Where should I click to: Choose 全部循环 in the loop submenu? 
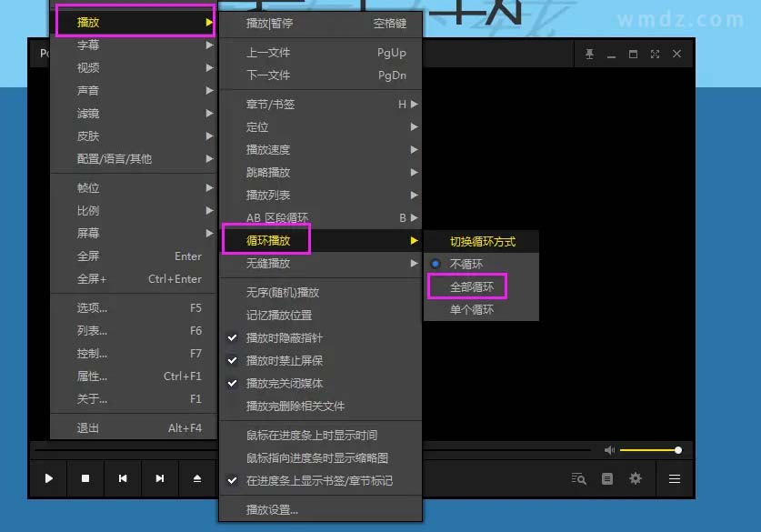click(x=472, y=287)
